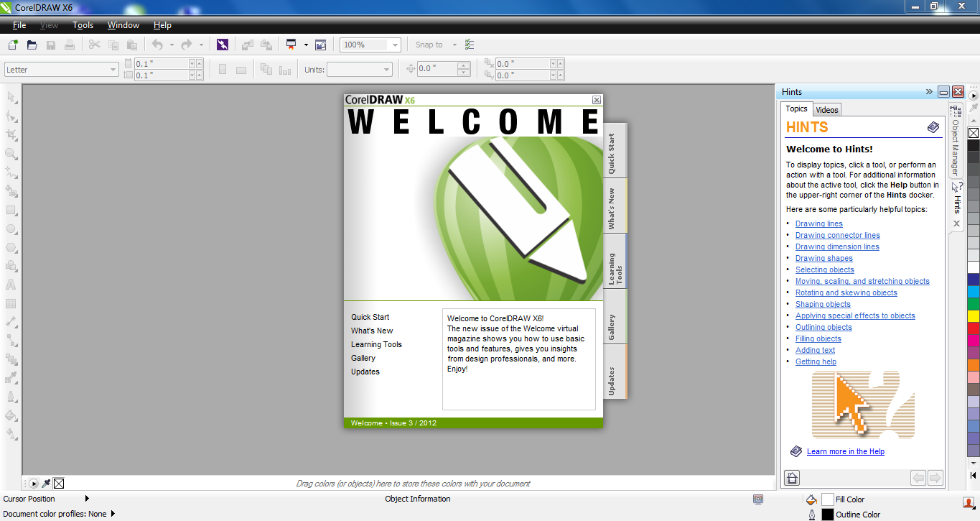Click Learn more in the Help
This screenshot has width=980, height=521.
[x=846, y=451]
